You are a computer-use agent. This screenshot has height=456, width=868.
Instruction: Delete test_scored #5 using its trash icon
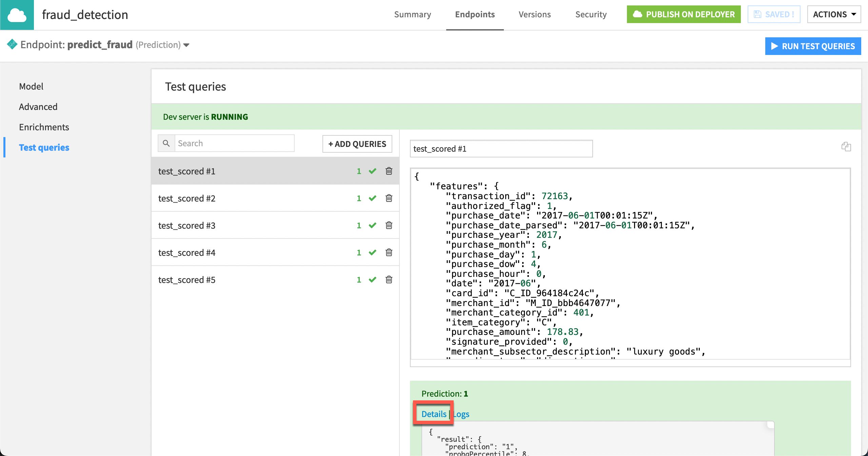point(389,279)
